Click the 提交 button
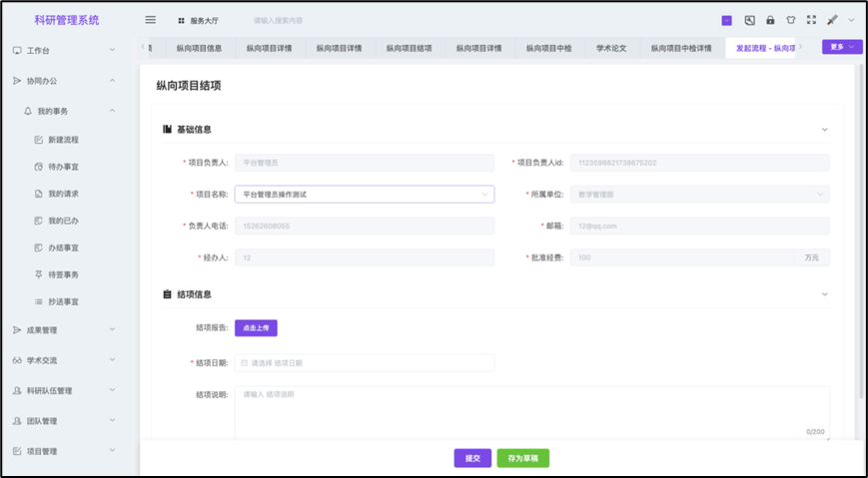 pyautogui.click(x=472, y=458)
